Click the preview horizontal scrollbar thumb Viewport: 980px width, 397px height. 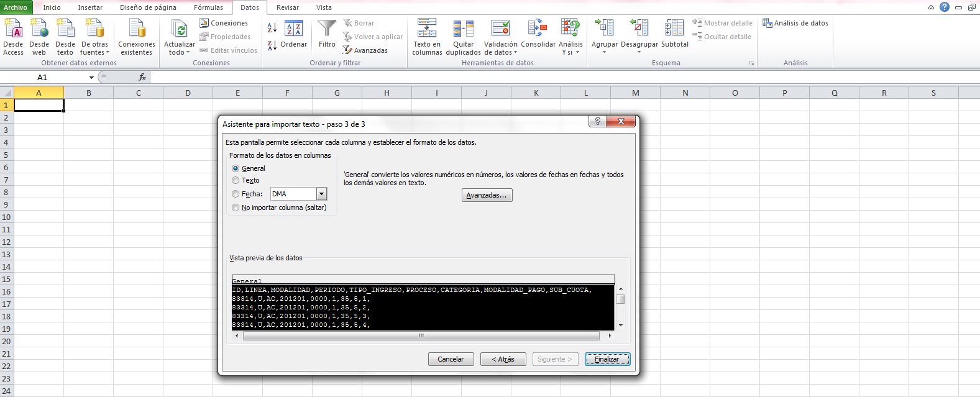tap(421, 335)
